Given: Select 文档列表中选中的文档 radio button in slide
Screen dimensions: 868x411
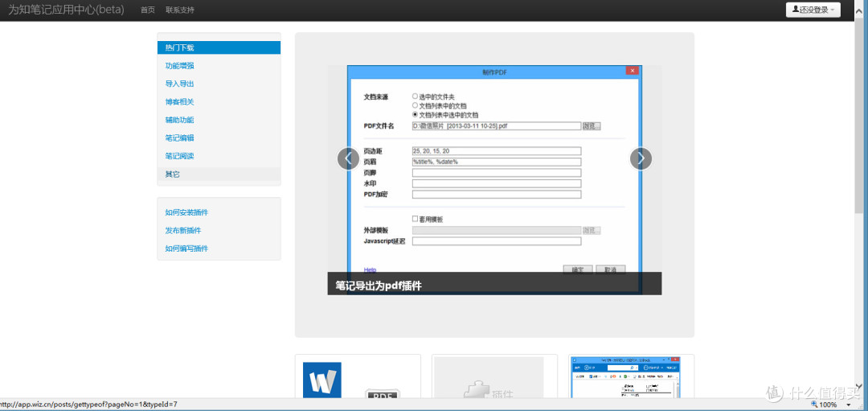Looking at the screenshot, I should (x=416, y=115).
